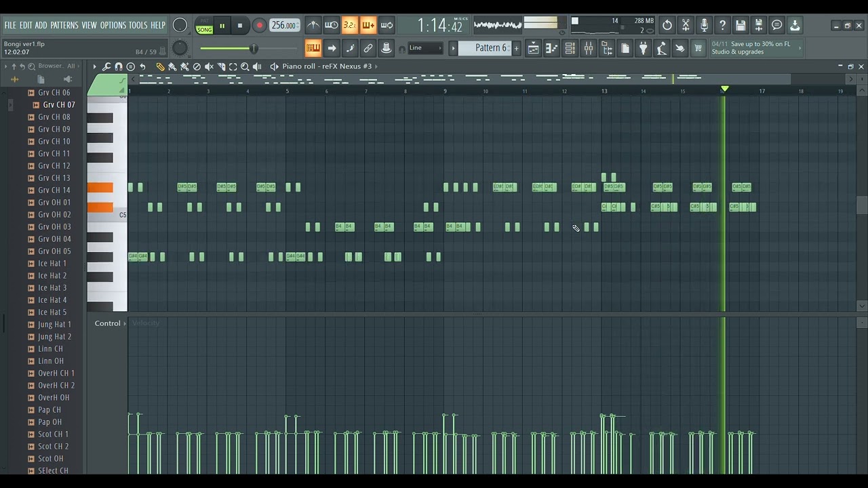Image resolution: width=868 pixels, height=488 pixels.
Task: Open the help question mark icon
Action: [x=722, y=25]
